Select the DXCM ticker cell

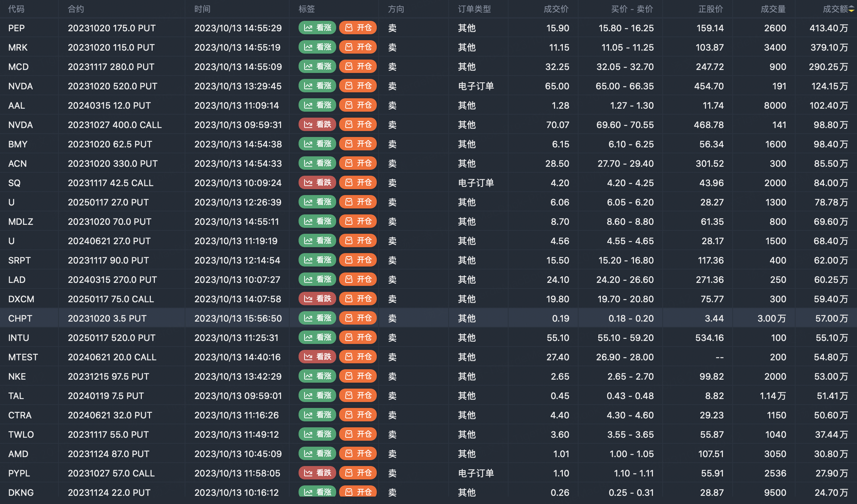pyautogui.click(x=21, y=299)
